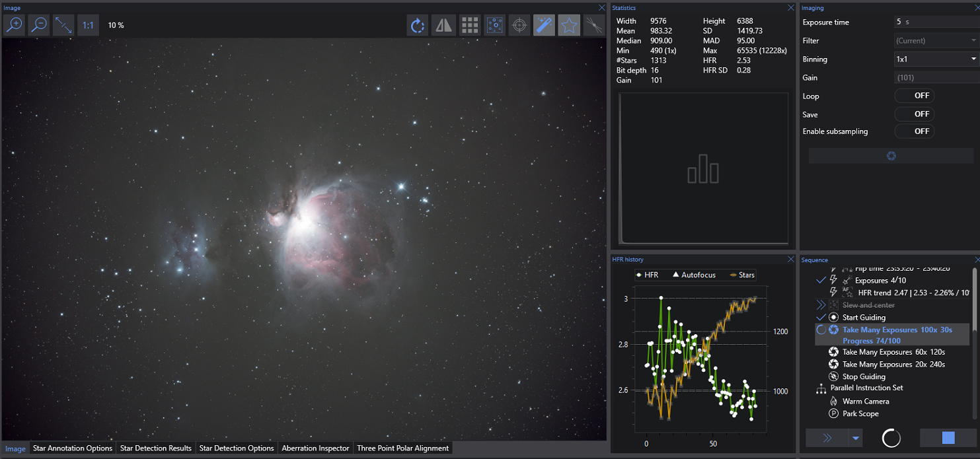Screen dimensions: 980x459
Task: Click the rotate image icon
Action: tap(418, 25)
